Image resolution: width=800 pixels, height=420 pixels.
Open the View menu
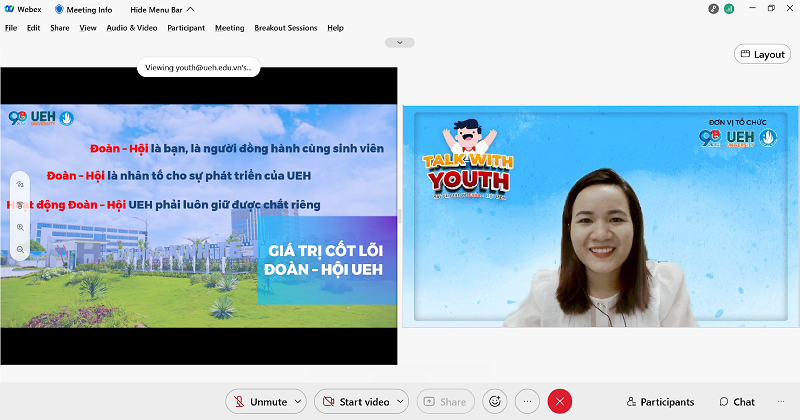pyautogui.click(x=88, y=28)
